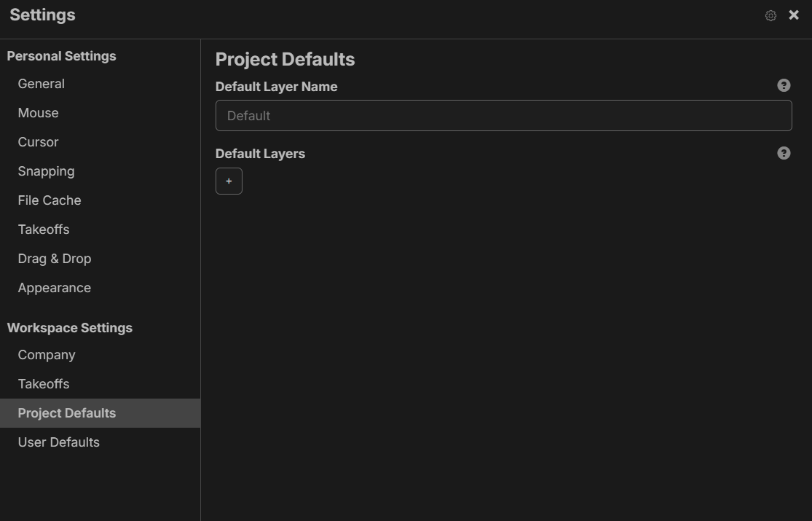Select Cursor in Personal Settings
This screenshot has width=812, height=521.
pos(100,142)
